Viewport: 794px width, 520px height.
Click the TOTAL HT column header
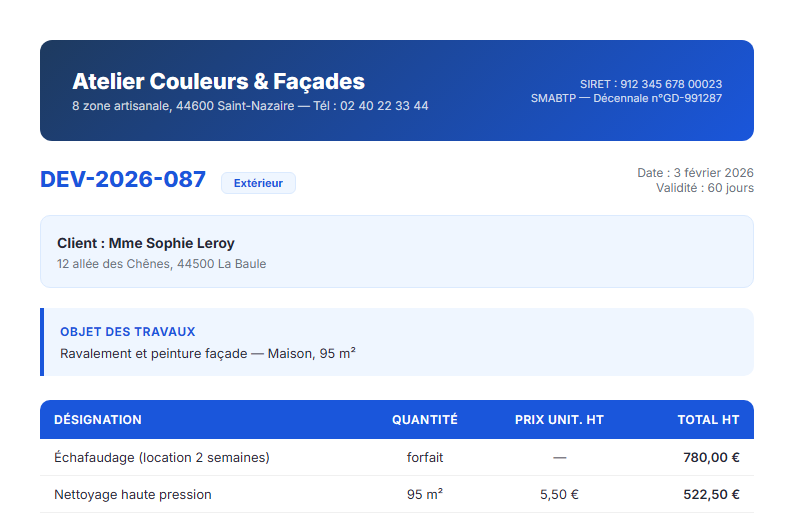pos(708,420)
